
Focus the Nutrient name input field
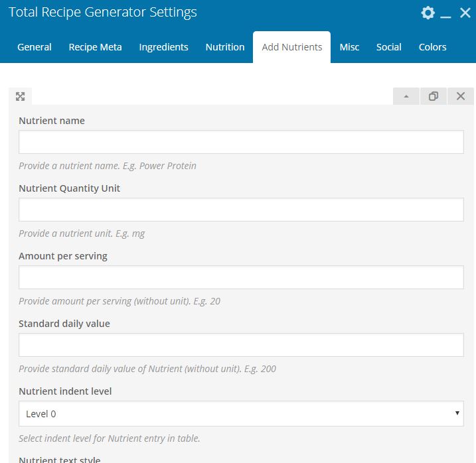coord(241,142)
